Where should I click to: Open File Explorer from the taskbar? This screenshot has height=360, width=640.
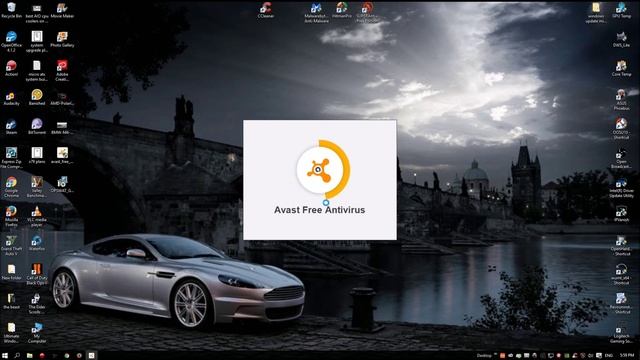29,356
